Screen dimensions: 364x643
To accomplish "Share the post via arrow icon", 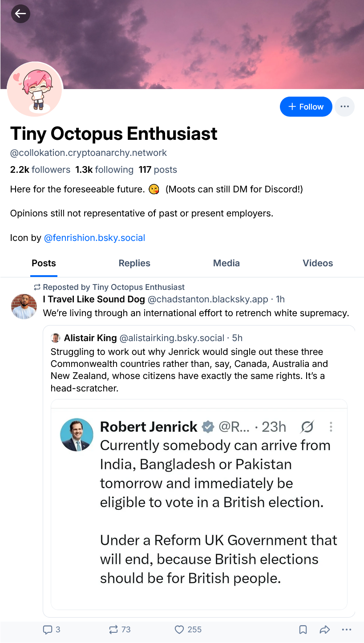I will [325, 629].
